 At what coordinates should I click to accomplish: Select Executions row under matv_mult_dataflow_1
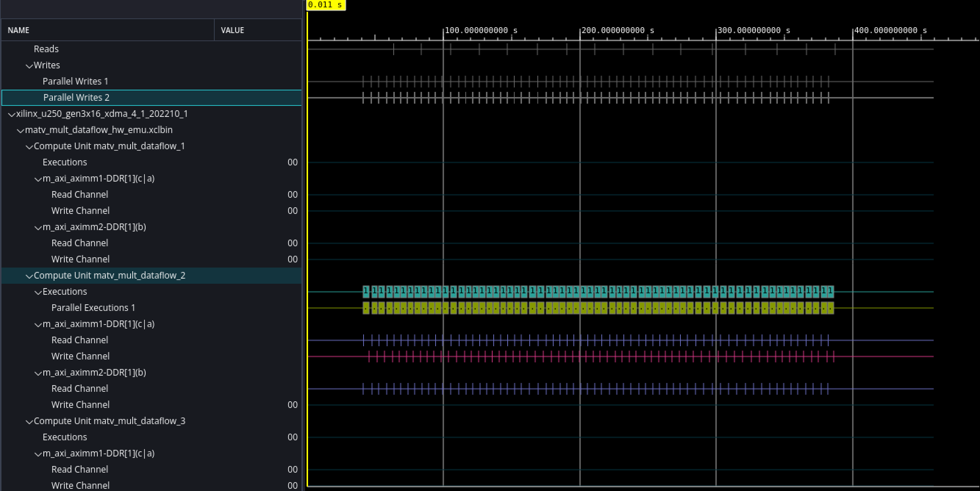[151, 162]
